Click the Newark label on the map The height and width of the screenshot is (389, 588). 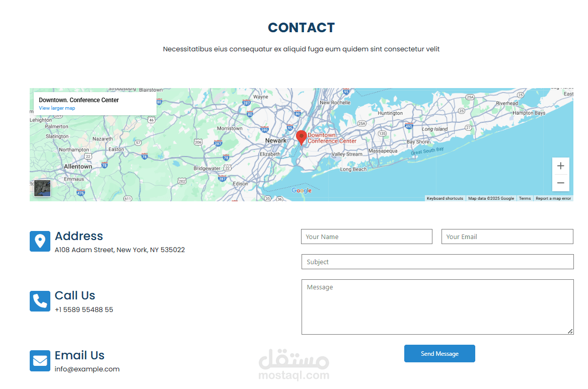[x=276, y=140]
